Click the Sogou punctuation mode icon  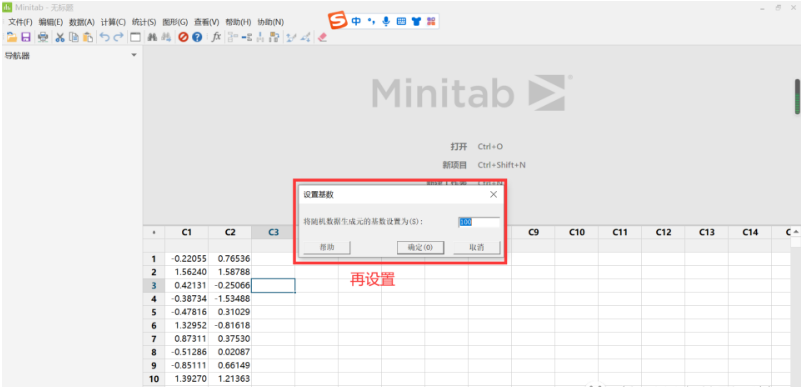pyautogui.click(x=371, y=21)
